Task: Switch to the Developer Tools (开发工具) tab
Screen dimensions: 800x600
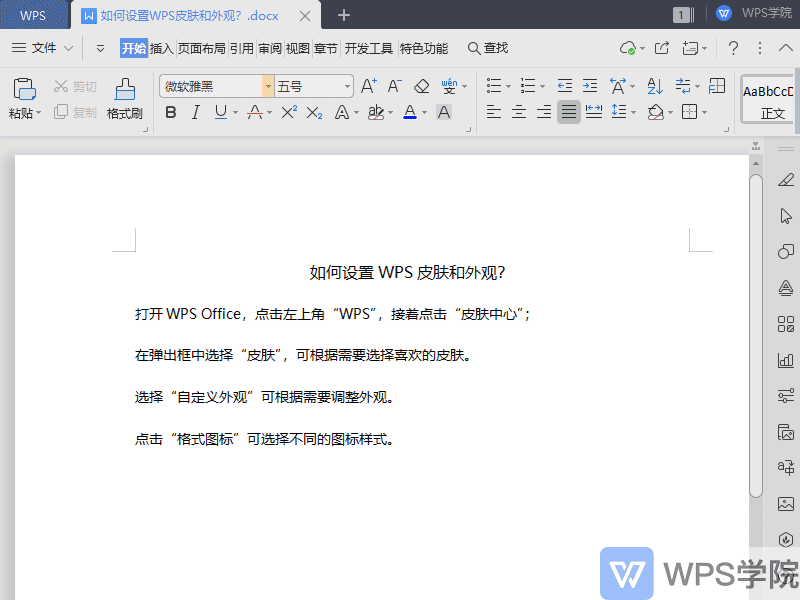Action: pos(368,48)
